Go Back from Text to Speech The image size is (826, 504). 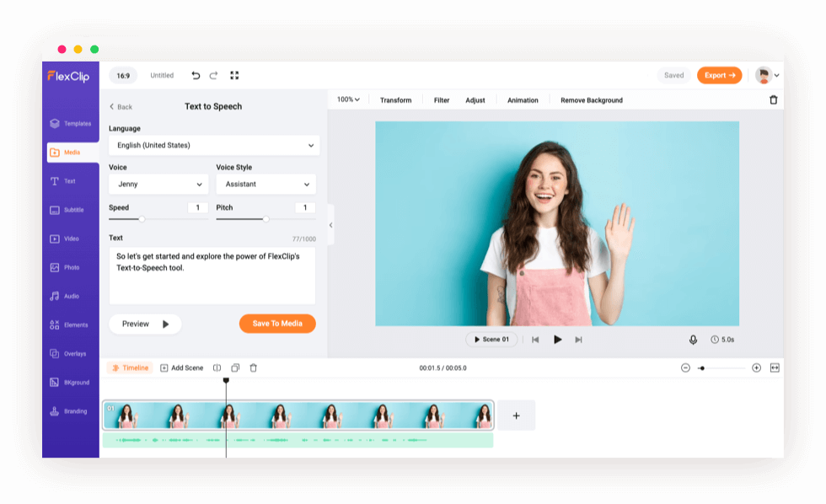[x=121, y=107]
